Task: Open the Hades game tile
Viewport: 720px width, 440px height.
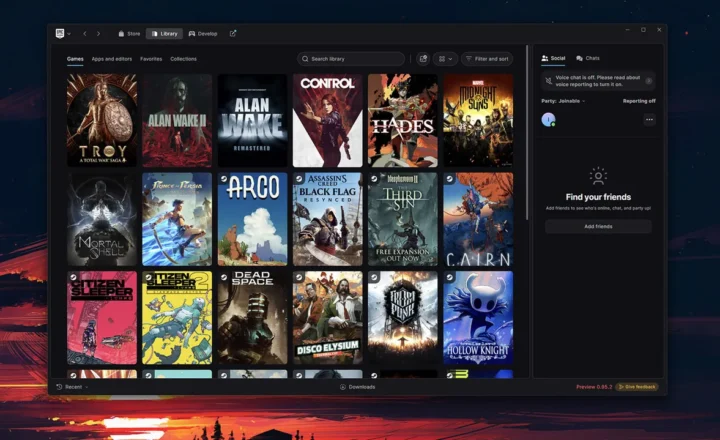Action: pyautogui.click(x=403, y=120)
